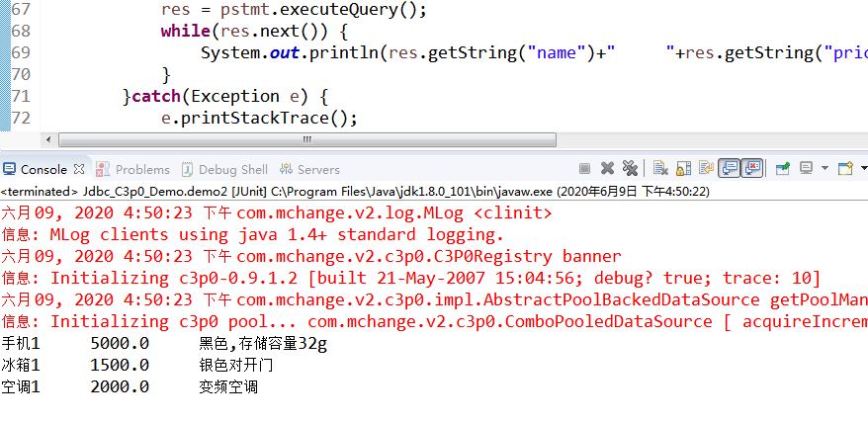
Task: Click the '空调1' output row name
Action: [21, 386]
